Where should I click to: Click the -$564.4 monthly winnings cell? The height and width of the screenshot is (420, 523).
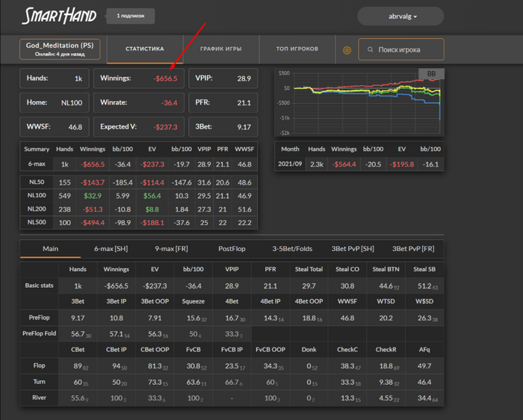coord(344,164)
